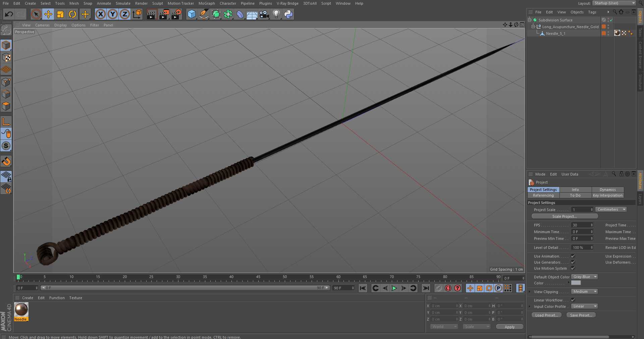Open the Spline Pen tool
This screenshot has width=644, height=339.
point(204,14)
